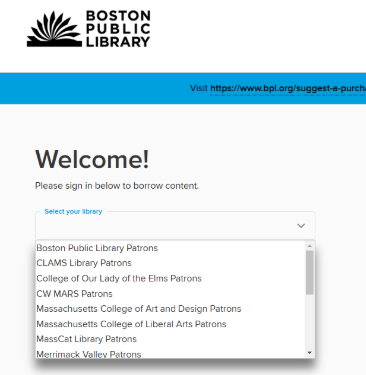Choose Boston Public Library Patrons
Screen dimensions: 366x375
pos(170,248)
